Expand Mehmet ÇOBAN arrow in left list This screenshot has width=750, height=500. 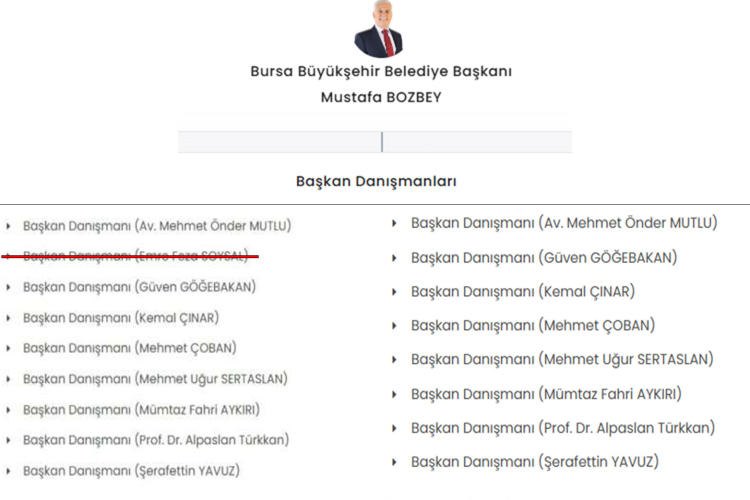tap(9, 349)
